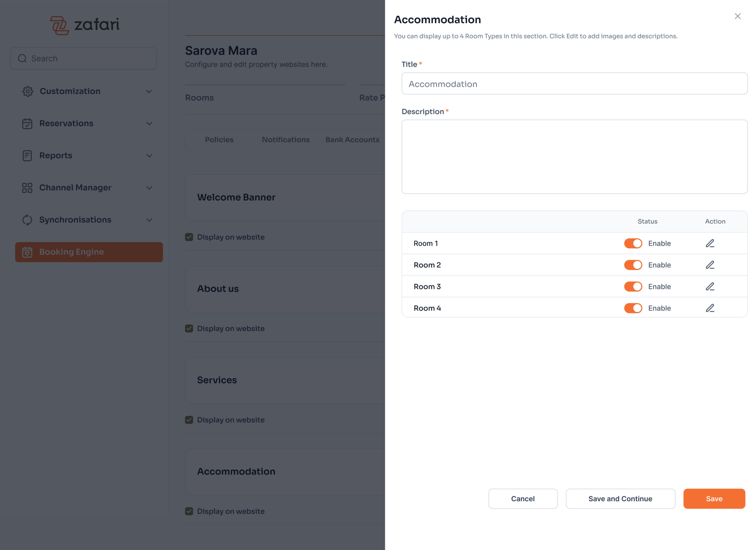Click the Zafari logo icon

point(59,25)
